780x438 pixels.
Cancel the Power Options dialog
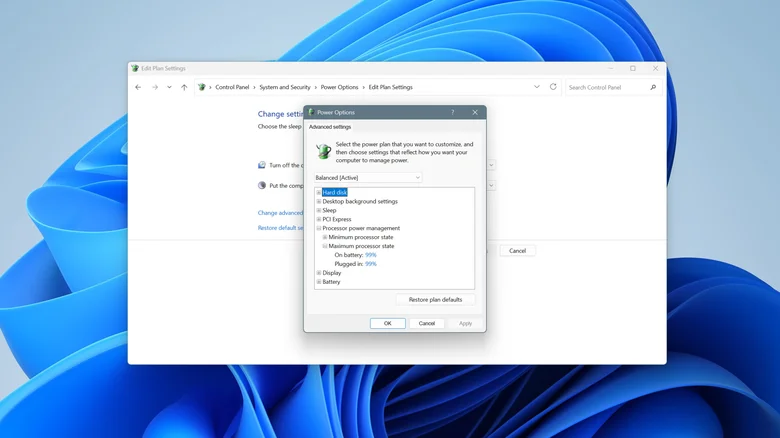[x=426, y=324]
